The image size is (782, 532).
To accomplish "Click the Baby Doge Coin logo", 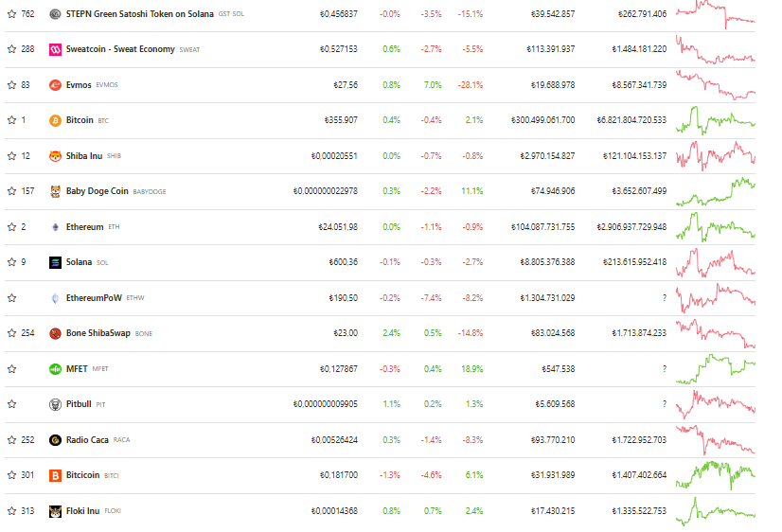I will [x=55, y=191].
